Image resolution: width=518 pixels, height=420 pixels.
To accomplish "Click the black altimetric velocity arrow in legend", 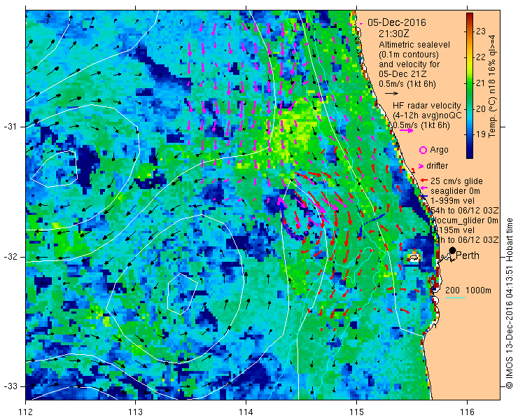I will pos(392,94).
